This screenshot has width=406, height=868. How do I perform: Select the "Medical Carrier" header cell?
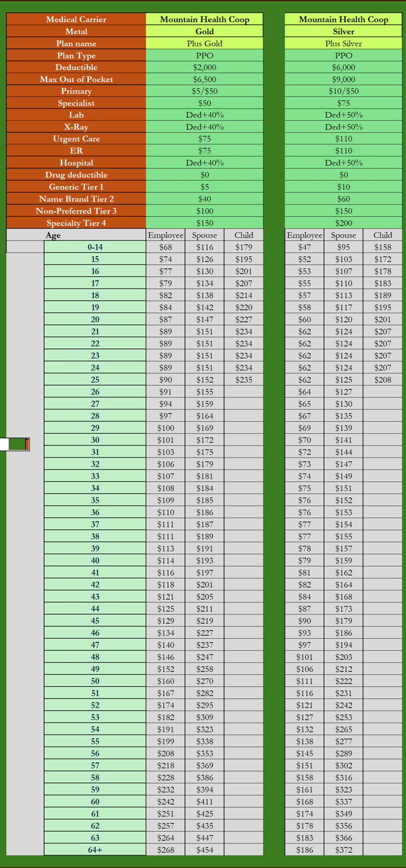76,19
